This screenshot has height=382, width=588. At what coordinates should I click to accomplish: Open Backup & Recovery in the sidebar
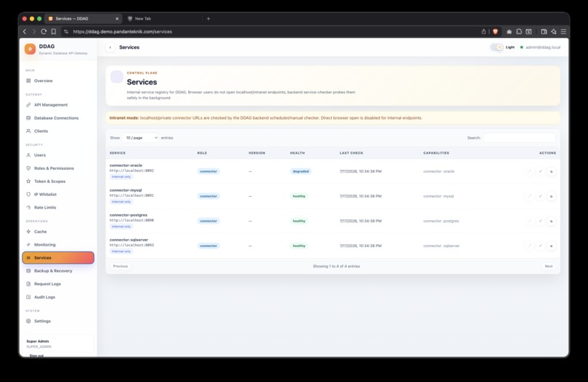(x=58, y=270)
